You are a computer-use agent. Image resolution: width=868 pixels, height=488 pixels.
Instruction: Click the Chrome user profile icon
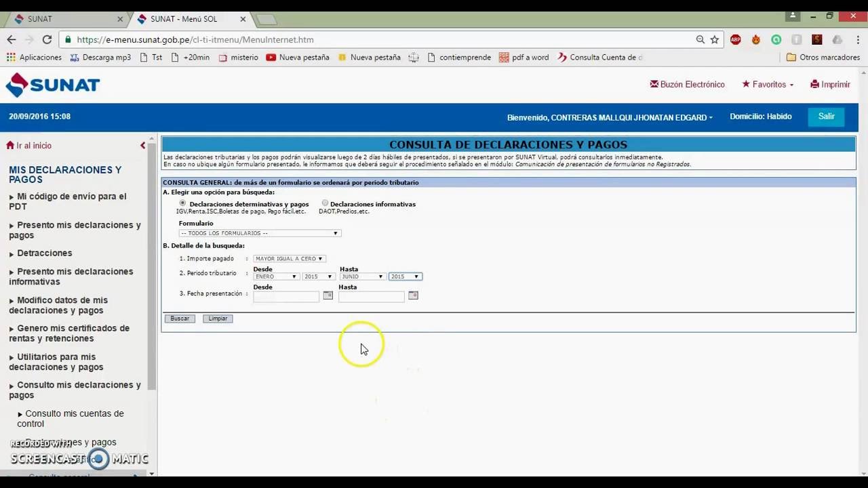click(794, 15)
